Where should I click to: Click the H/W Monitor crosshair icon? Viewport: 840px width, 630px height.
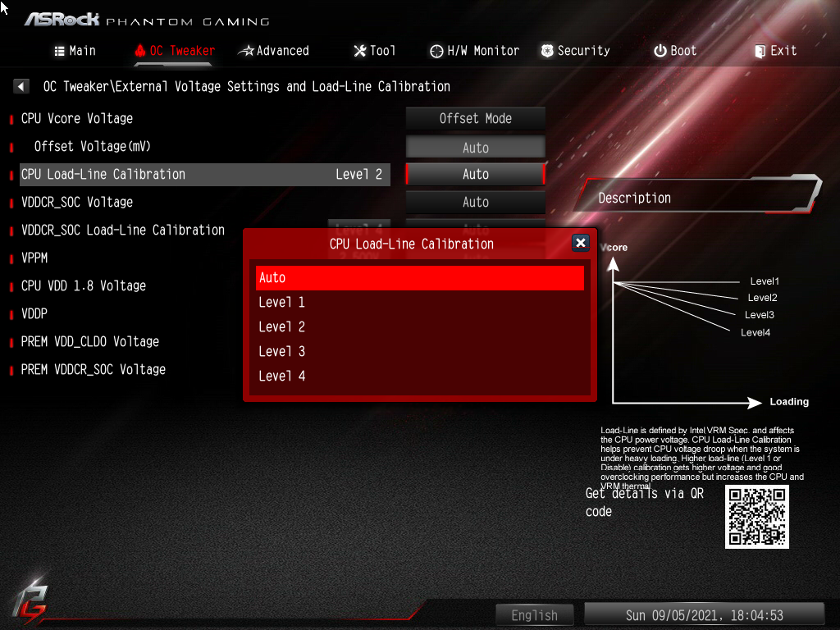[436, 51]
